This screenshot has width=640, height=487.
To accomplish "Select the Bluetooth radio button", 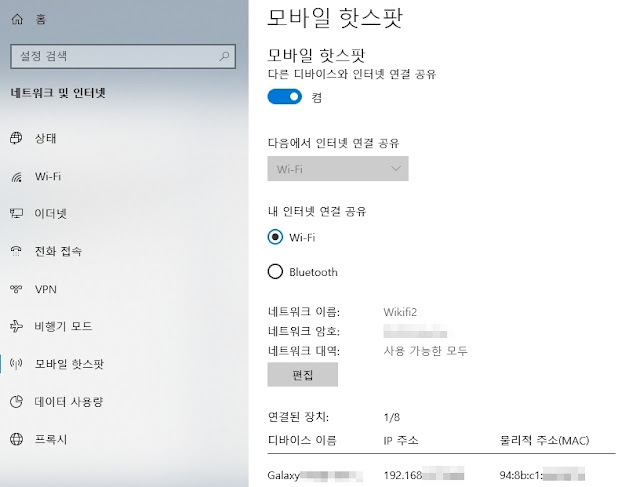I will [x=275, y=271].
